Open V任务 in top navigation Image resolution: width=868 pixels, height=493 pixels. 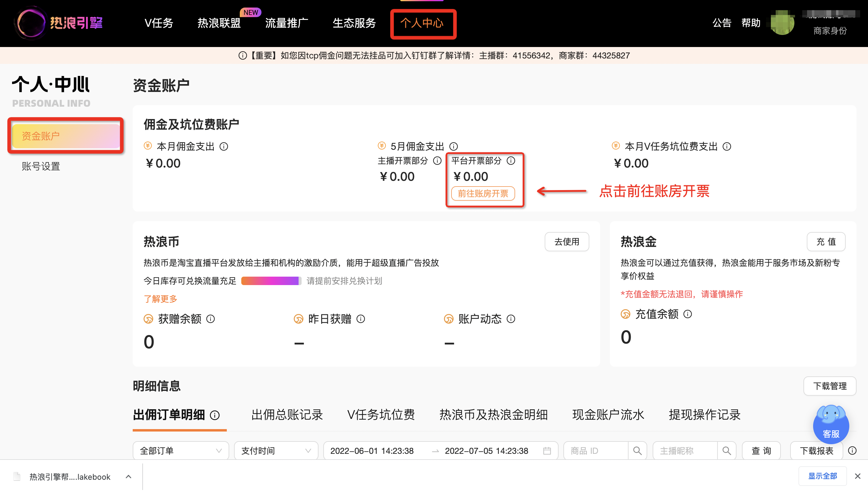coord(159,23)
